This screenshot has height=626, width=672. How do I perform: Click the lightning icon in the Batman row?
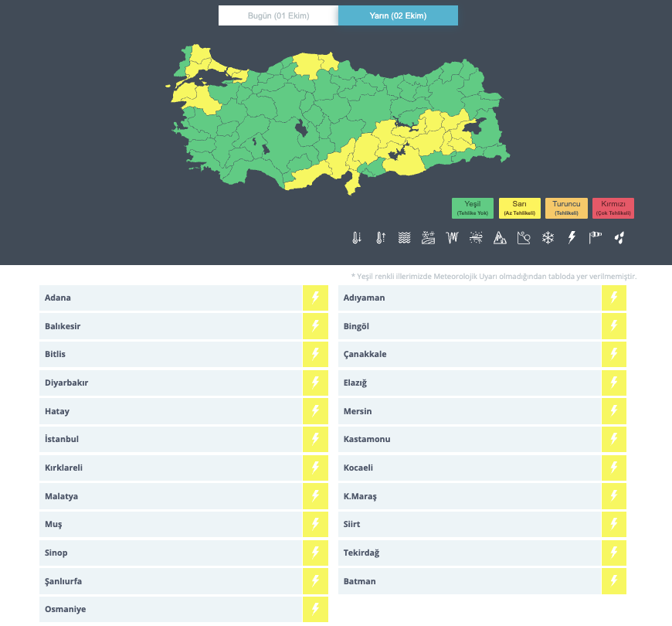coord(614,581)
